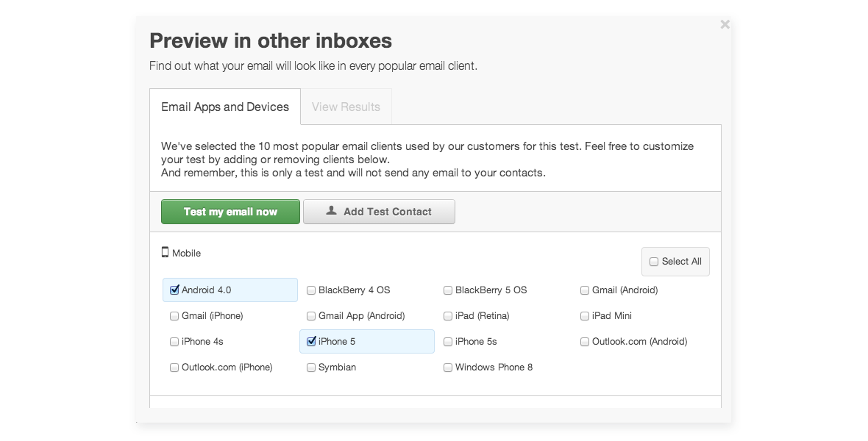Tick the Select All checkbox
The image size is (868, 441).
pyautogui.click(x=654, y=262)
